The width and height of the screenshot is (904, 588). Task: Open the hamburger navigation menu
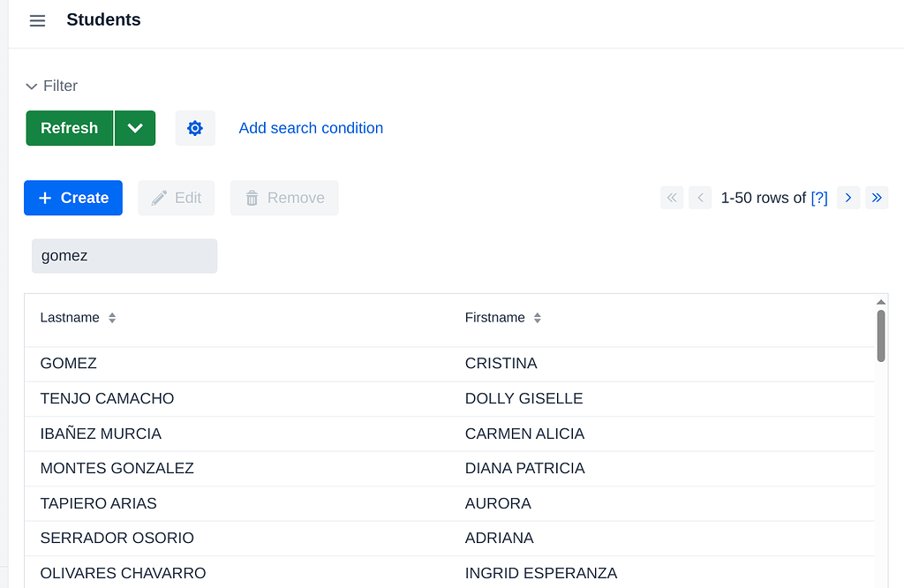coord(37,21)
